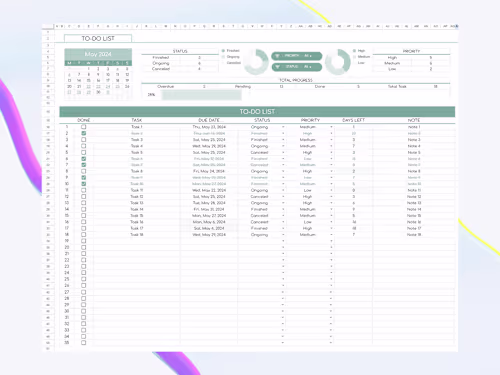Click the PRIORITY filter funnel icon

click(x=277, y=56)
